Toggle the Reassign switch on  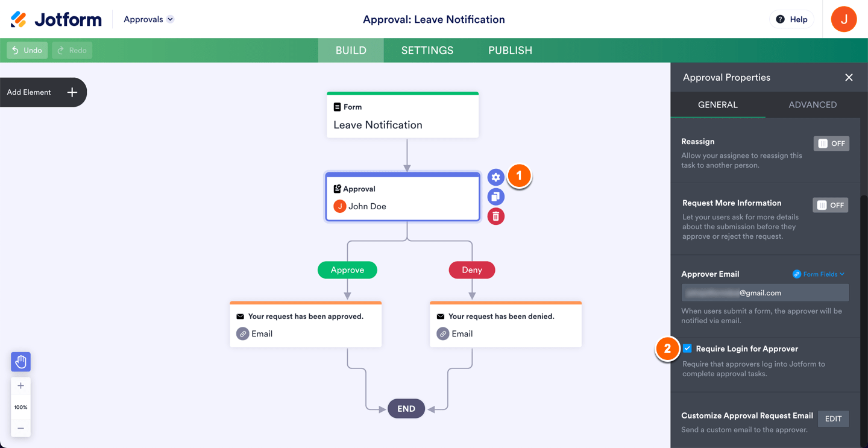coord(831,144)
